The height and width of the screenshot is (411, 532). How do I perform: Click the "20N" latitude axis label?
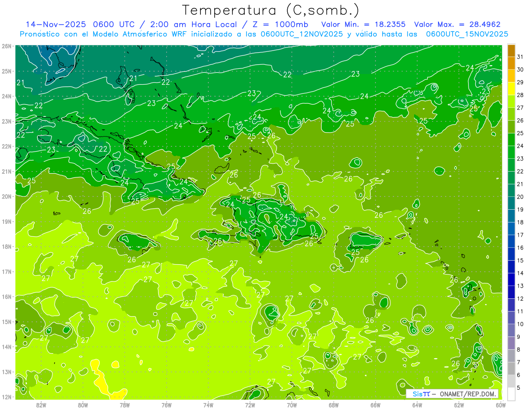tap(7, 196)
